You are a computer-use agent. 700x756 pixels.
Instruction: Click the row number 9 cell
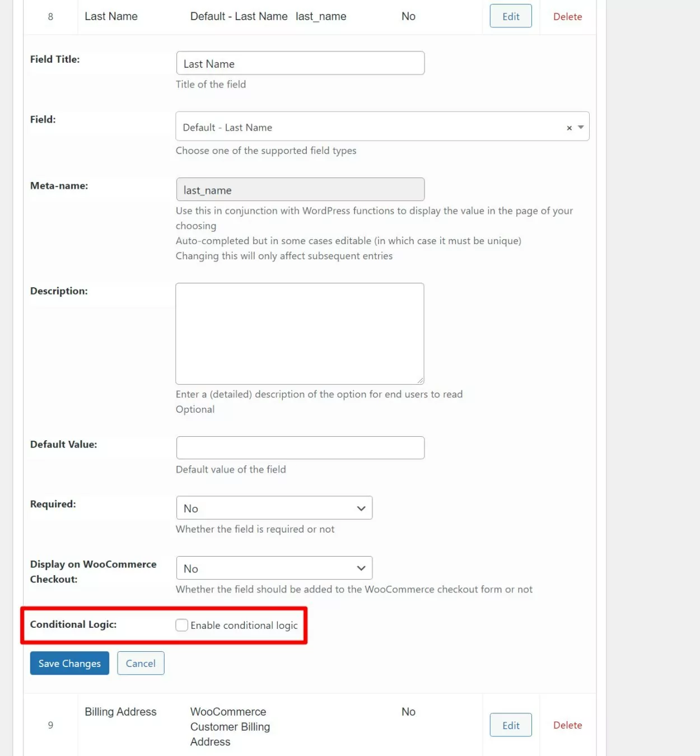point(50,725)
